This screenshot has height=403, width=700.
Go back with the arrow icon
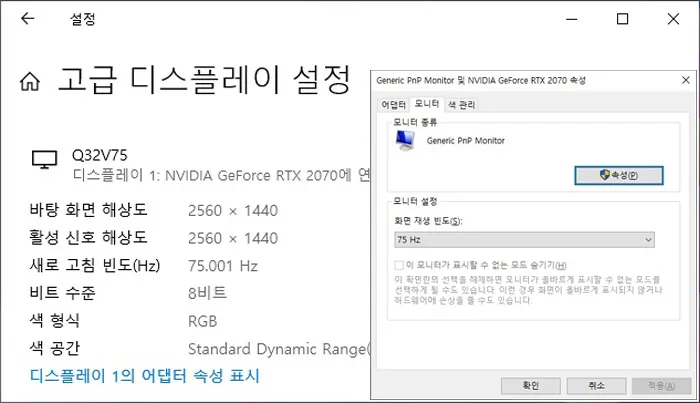pyautogui.click(x=28, y=18)
